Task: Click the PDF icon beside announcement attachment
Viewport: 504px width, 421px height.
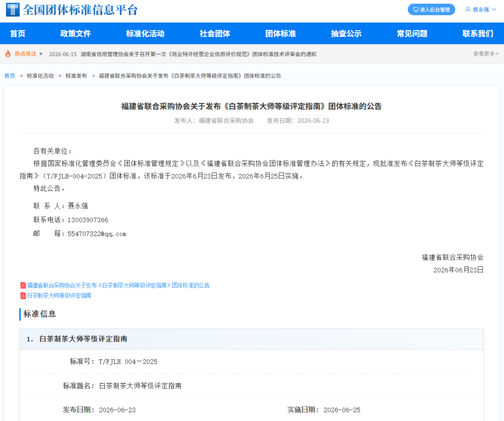Action: pyautogui.click(x=23, y=285)
